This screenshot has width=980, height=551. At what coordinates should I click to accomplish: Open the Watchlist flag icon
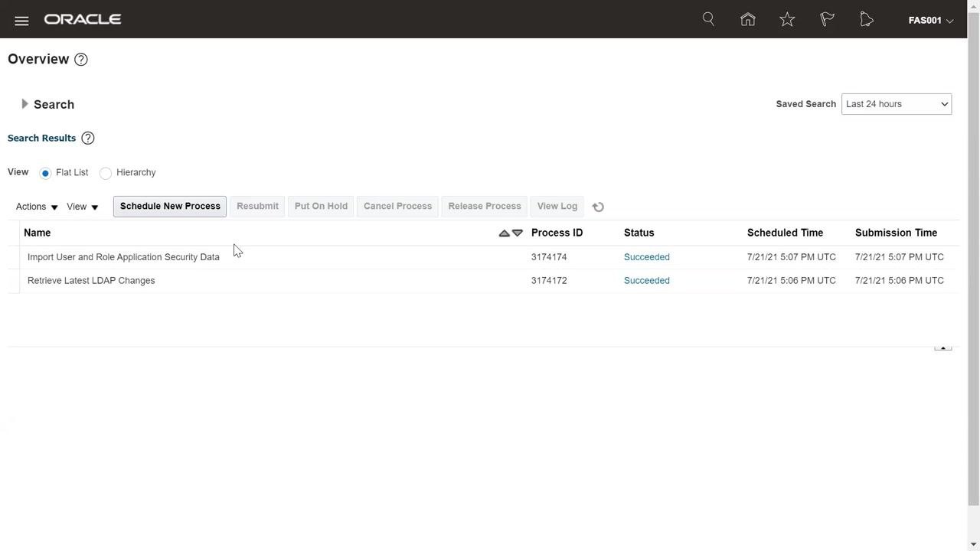pyautogui.click(x=827, y=19)
